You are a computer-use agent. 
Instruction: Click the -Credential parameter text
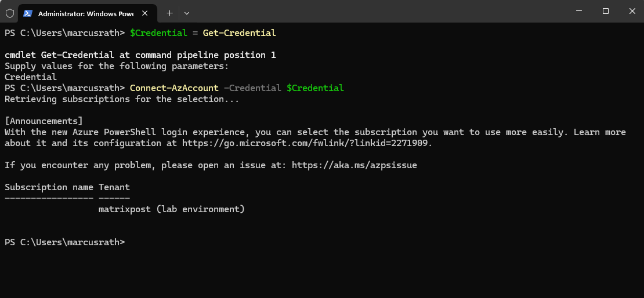click(x=252, y=88)
